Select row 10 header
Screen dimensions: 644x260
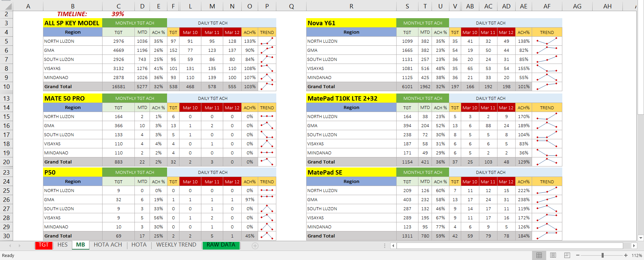(6, 86)
